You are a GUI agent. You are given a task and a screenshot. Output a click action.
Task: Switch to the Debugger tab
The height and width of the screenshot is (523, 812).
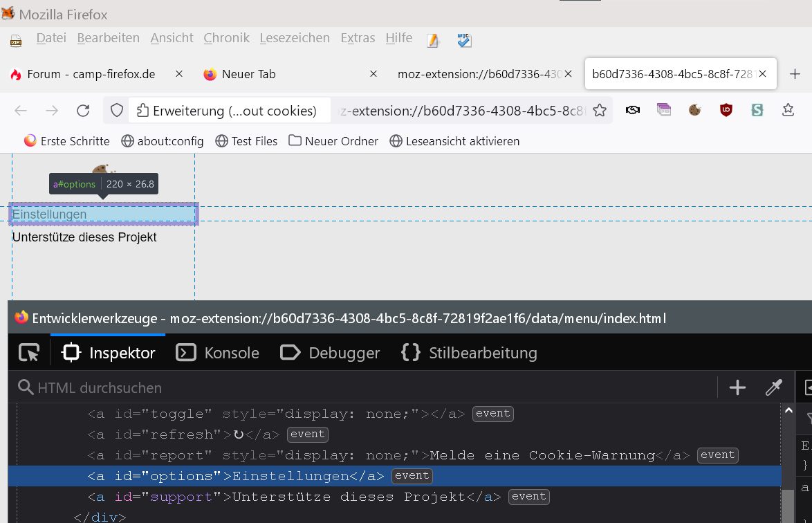point(330,353)
